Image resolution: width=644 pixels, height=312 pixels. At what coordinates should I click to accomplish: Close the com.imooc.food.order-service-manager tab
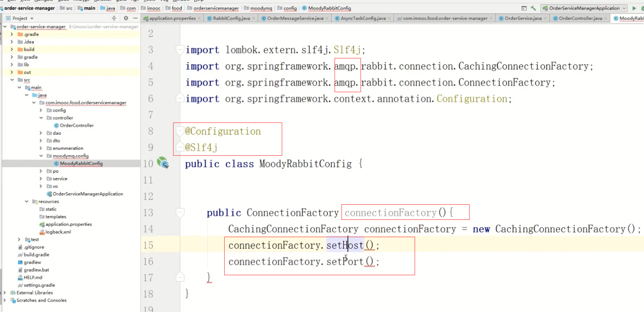click(491, 18)
